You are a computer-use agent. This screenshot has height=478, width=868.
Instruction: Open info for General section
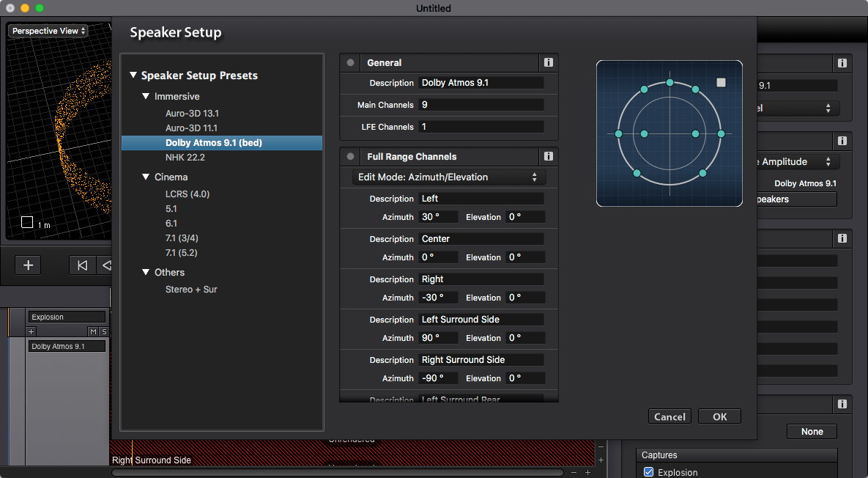548,62
